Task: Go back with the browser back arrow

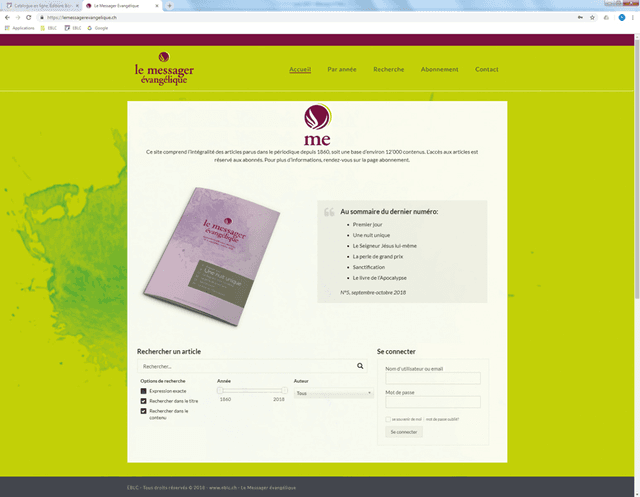Action: pyautogui.click(x=7, y=18)
